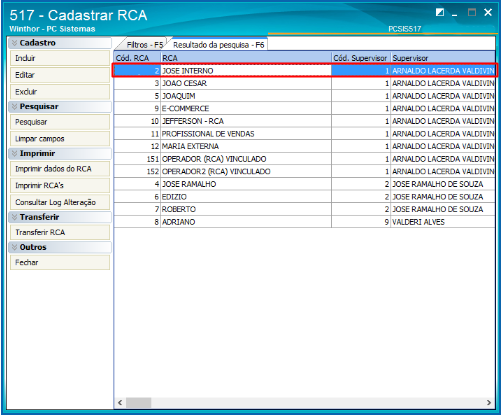Click the window restore-down icon in title bar

[440, 13]
